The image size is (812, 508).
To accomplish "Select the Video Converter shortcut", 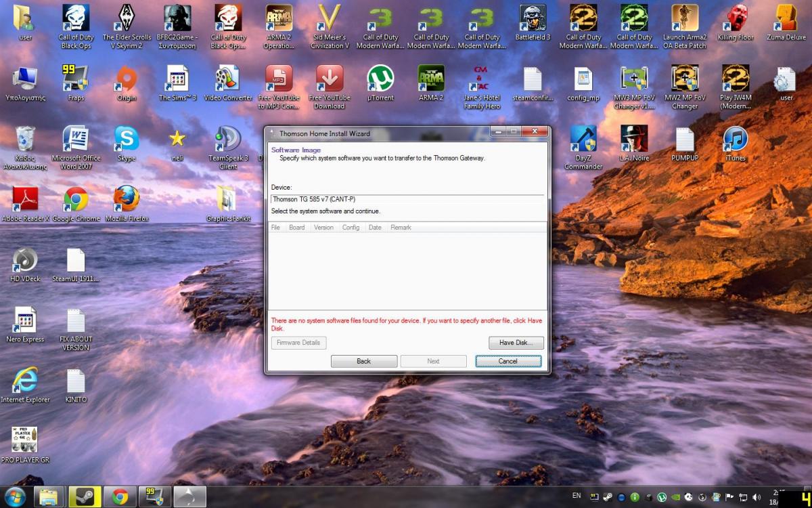I will (x=228, y=83).
